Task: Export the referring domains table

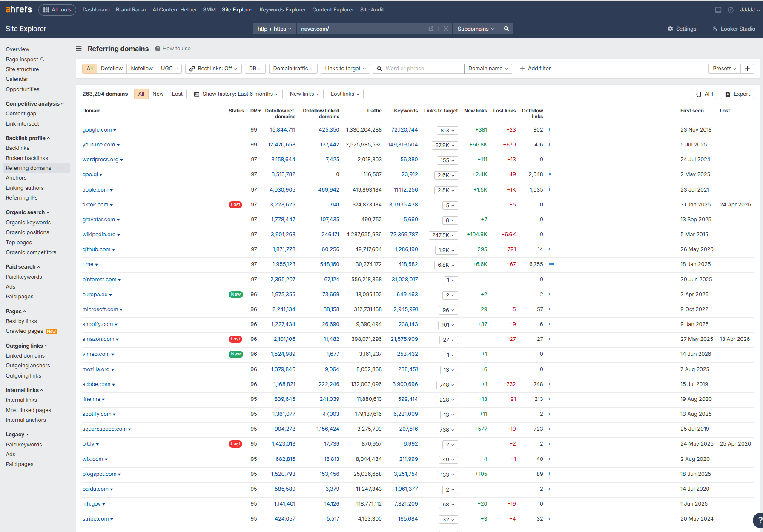Action: (x=737, y=94)
